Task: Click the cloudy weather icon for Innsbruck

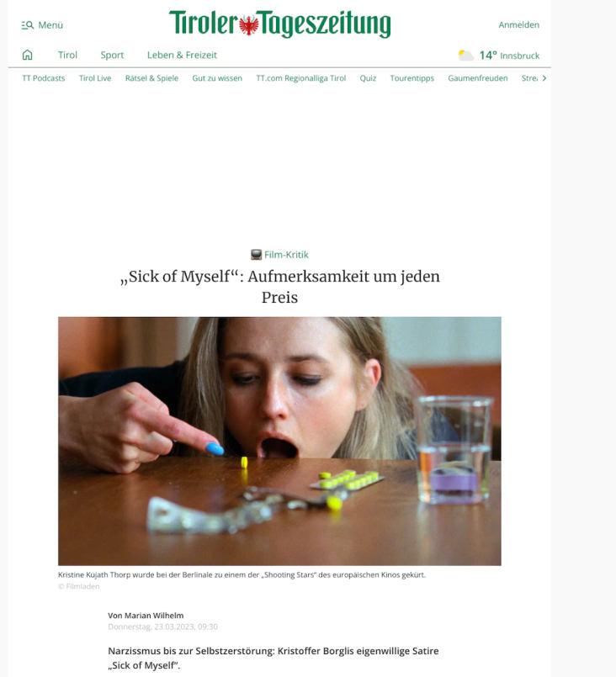Action: (466, 56)
